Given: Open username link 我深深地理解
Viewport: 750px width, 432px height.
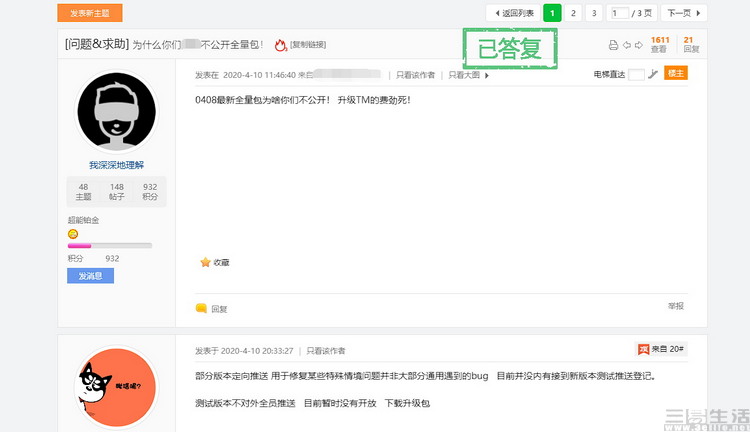Looking at the screenshot, I should pyautogui.click(x=116, y=165).
